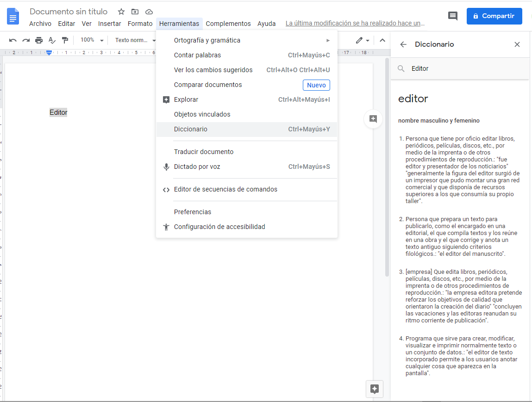
Task: Click the dictionary search field
Action: point(463,68)
